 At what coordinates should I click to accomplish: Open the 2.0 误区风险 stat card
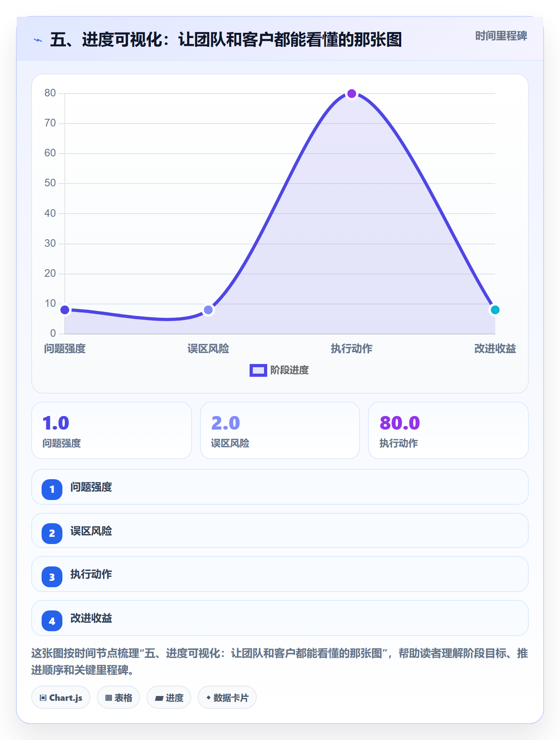point(280,430)
